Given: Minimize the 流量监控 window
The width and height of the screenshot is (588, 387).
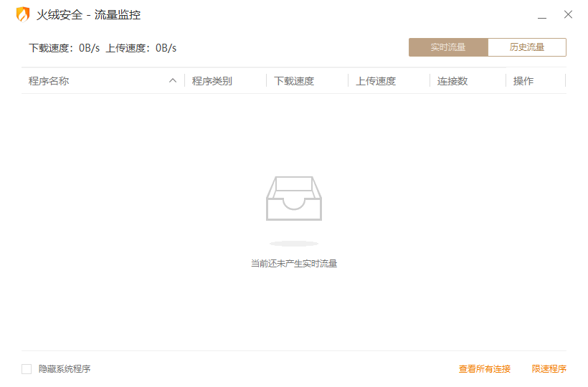Looking at the screenshot, I should coord(542,15).
